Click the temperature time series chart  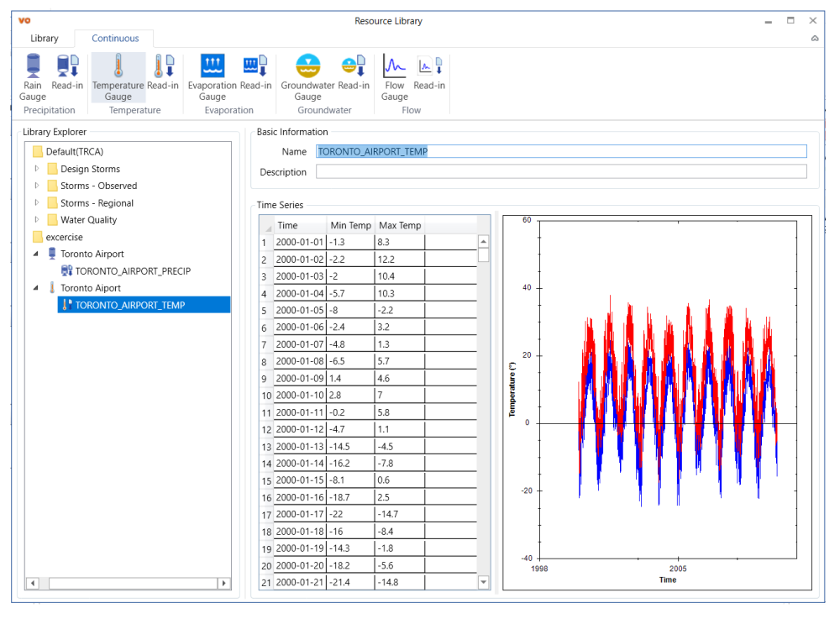click(658, 403)
